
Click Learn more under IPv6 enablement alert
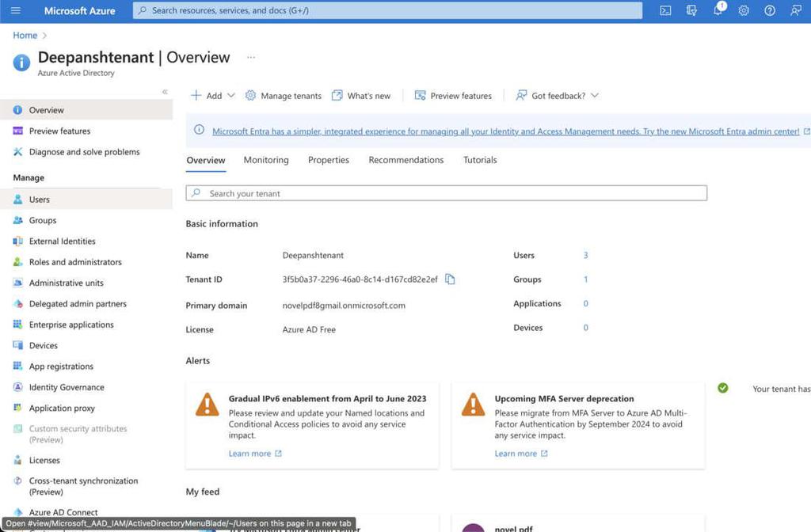pyautogui.click(x=255, y=454)
